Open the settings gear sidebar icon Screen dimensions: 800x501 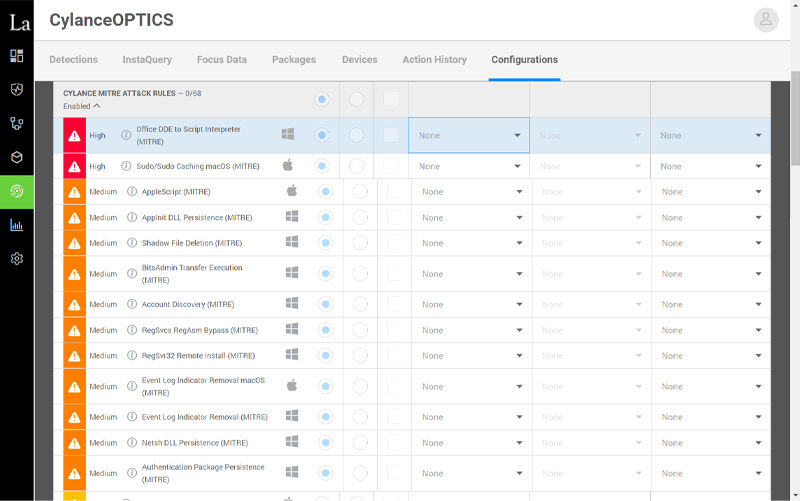(x=17, y=259)
